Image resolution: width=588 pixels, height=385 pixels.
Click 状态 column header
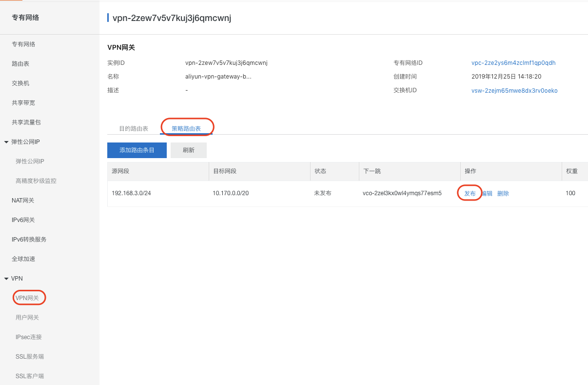[x=320, y=171]
